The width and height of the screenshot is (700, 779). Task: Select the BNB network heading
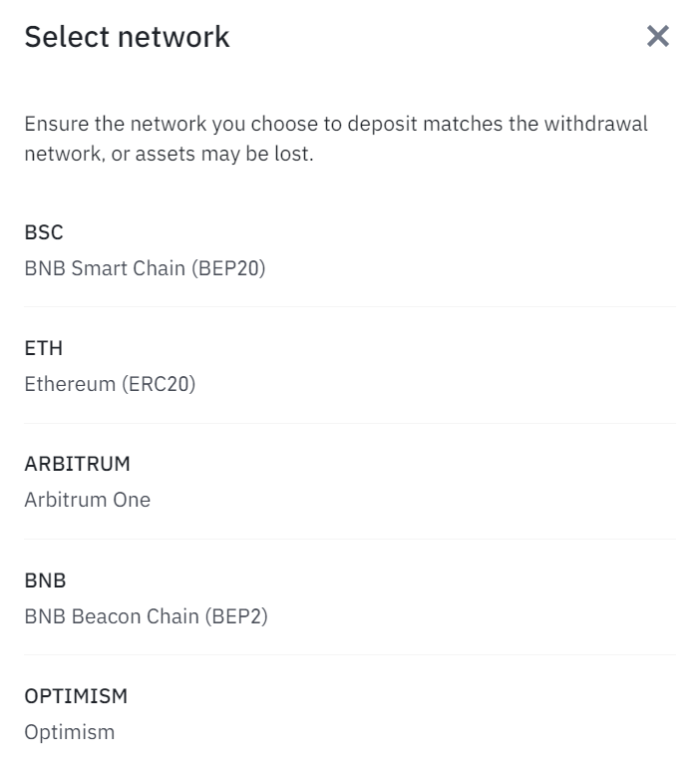45,580
